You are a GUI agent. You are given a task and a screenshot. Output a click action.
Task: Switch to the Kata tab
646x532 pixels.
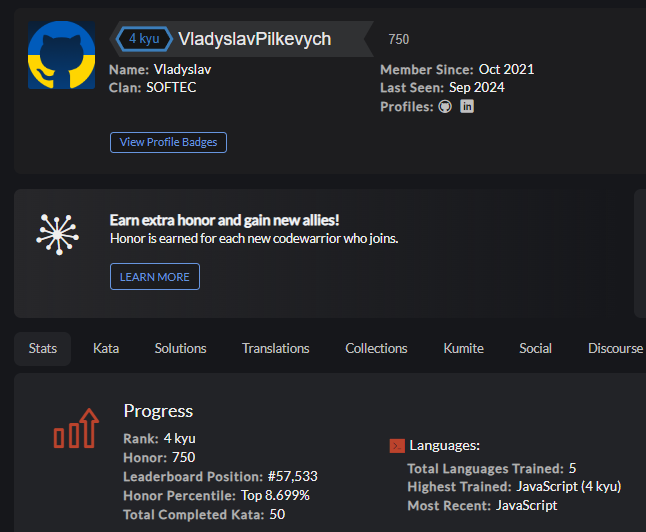tap(106, 349)
